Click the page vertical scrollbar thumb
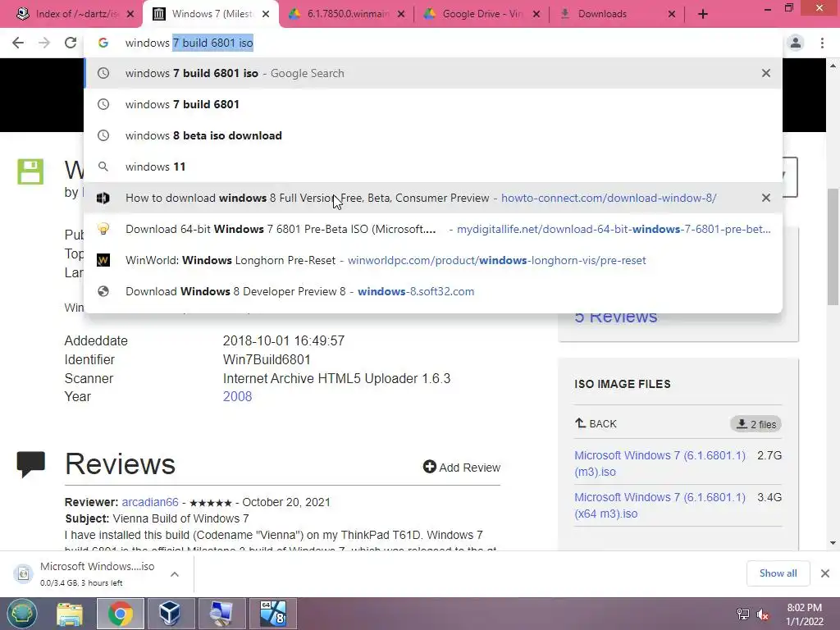Image resolution: width=840 pixels, height=630 pixels. click(833, 246)
